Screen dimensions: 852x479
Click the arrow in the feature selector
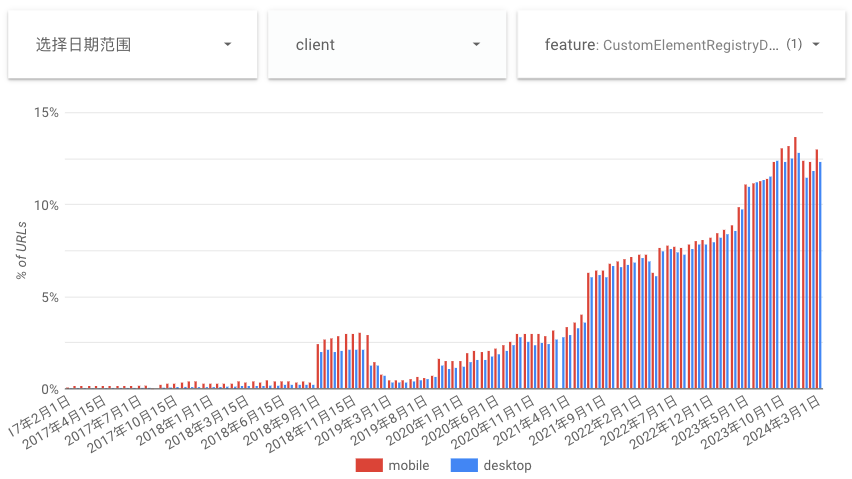(x=816, y=45)
